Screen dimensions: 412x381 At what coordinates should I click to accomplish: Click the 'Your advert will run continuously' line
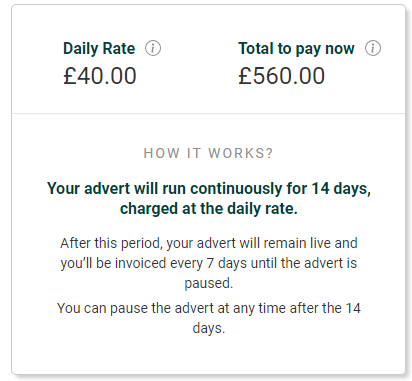tap(209, 189)
